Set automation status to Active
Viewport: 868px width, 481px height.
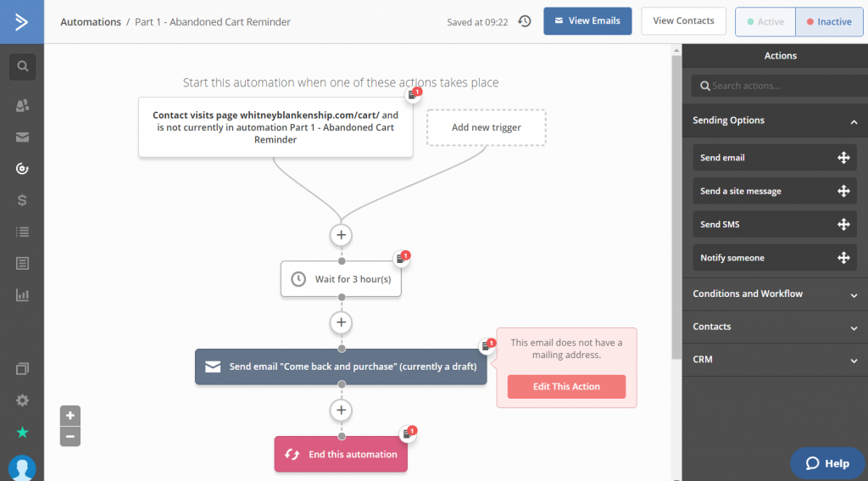click(x=765, y=22)
